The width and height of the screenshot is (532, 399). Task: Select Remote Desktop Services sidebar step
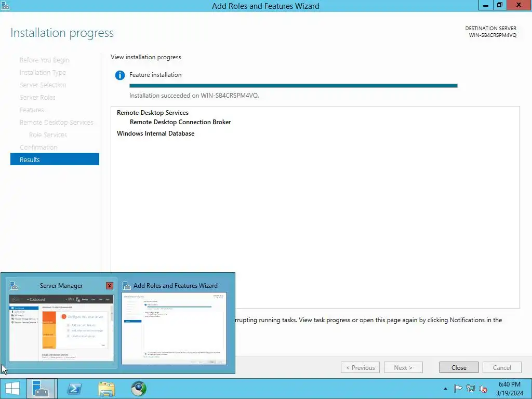tap(56, 122)
